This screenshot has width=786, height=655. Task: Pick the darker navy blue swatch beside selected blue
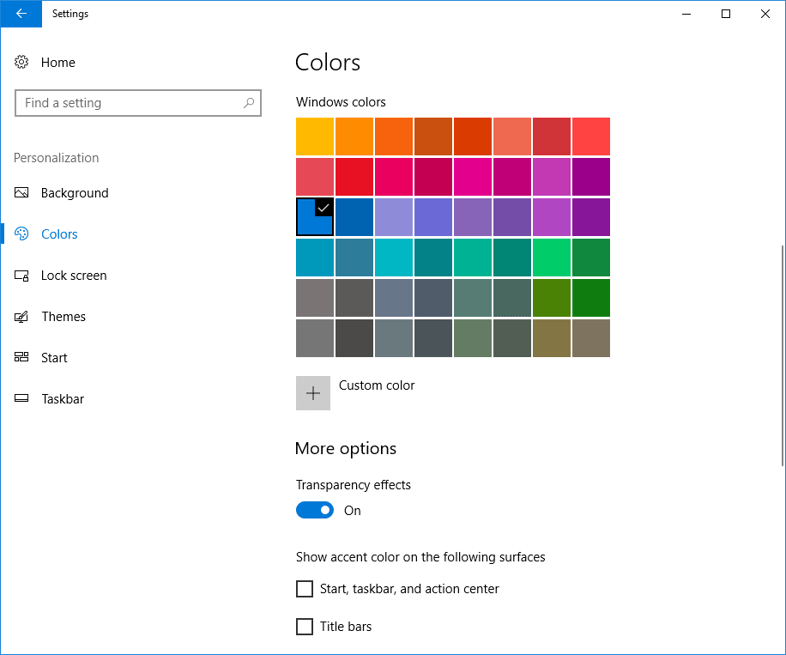coord(354,217)
